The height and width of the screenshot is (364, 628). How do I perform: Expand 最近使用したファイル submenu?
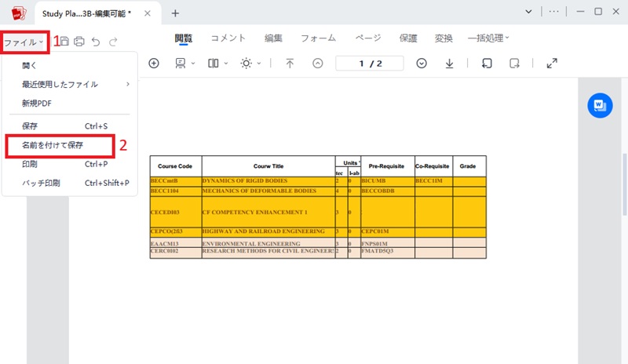69,85
